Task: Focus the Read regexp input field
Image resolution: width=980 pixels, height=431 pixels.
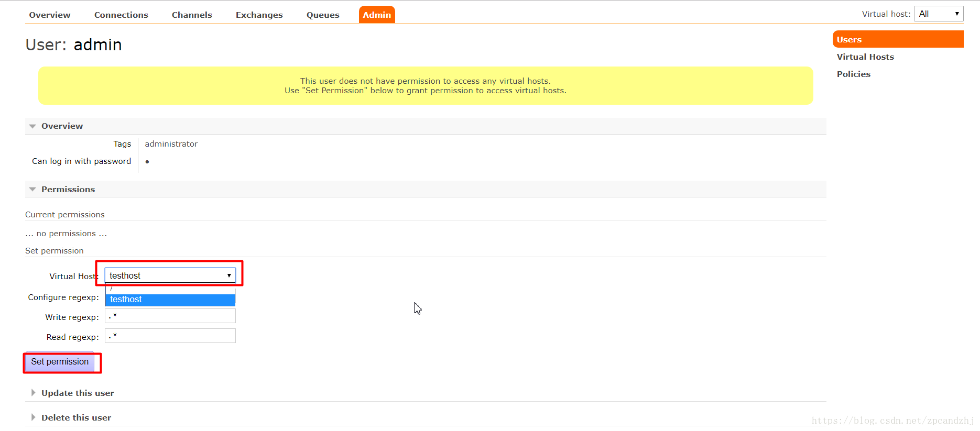Action: pyautogui.click(x=170, y=336)
